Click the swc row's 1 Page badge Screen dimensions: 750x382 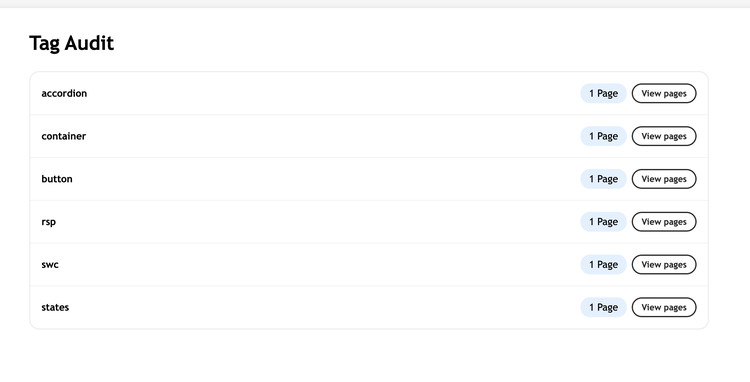click(604, 264)
